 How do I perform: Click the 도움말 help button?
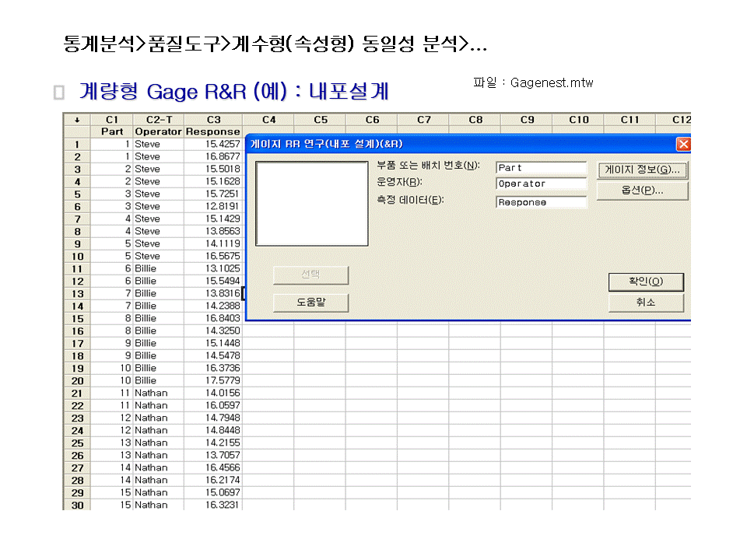click(310, 303)
